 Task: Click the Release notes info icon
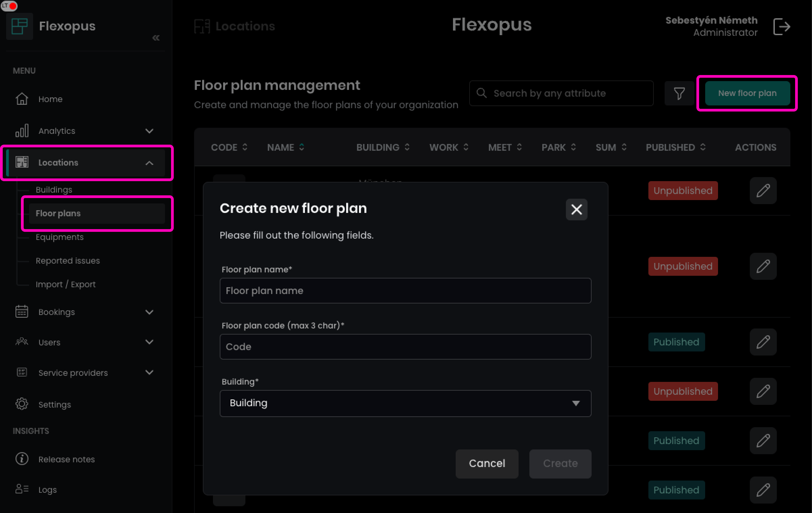click(x=22, y=459)
